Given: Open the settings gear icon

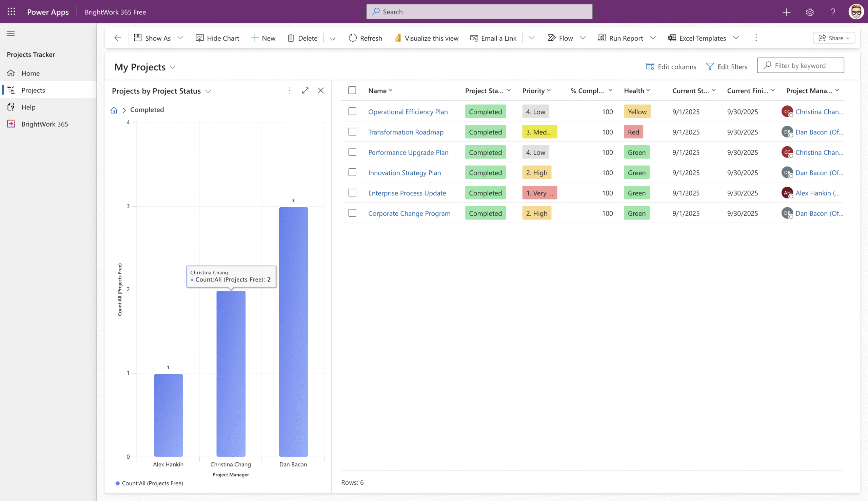Looking at the screenshot, I should [809, 12].
